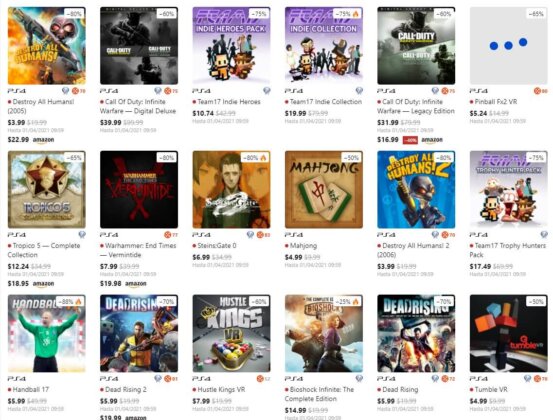Click the trophy icon under Destroy All Humans! (2005)
Viewport: 553px width, 420px height.
(x=66, y=91)
